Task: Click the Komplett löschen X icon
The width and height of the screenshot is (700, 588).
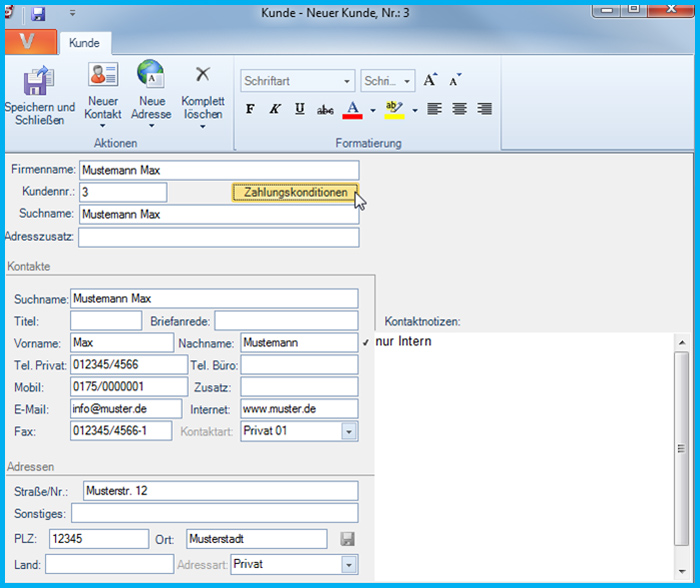Action: pyautogui.click(x=203, y=74)
